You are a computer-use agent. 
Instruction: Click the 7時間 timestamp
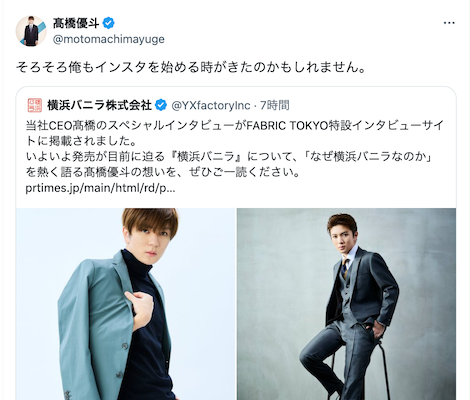275,105
